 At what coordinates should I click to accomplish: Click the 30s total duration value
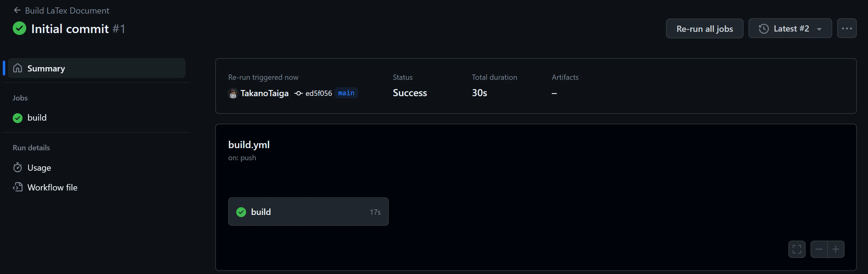(x=480, y=93)
